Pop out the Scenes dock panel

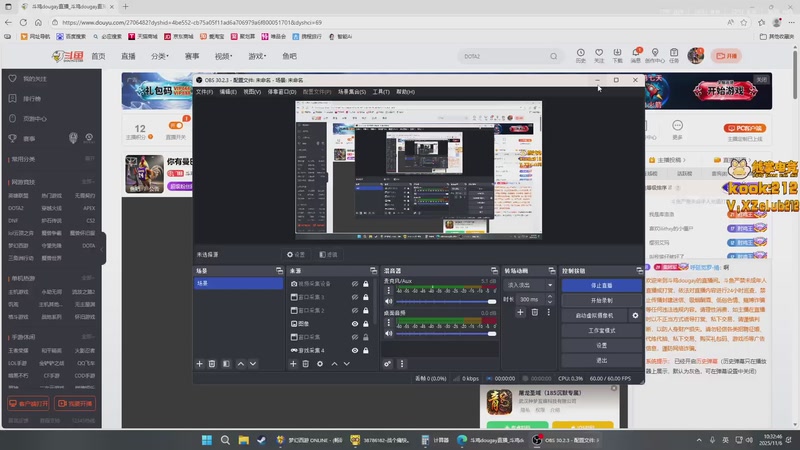click(279, 270)
